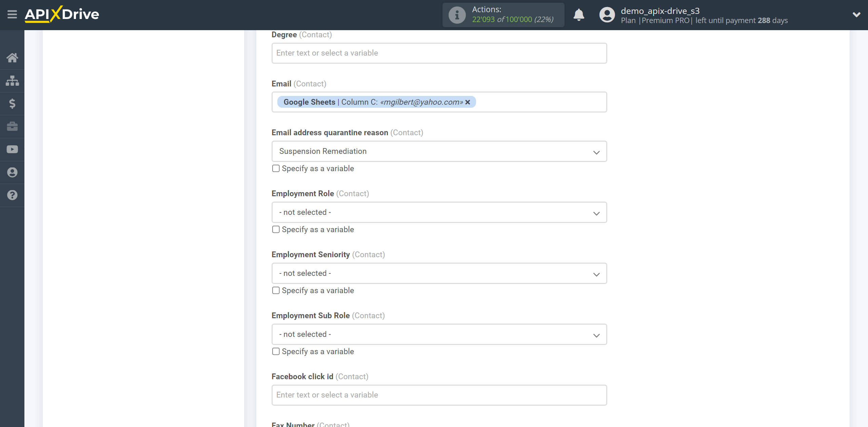Open the Employment Role dropdown selector
This screenshot has height=427, width=868.
coord(438,212)
